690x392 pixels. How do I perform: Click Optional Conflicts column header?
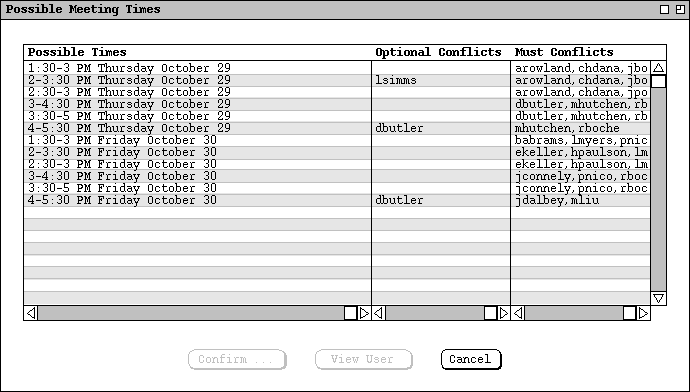(x=438, y=52)
